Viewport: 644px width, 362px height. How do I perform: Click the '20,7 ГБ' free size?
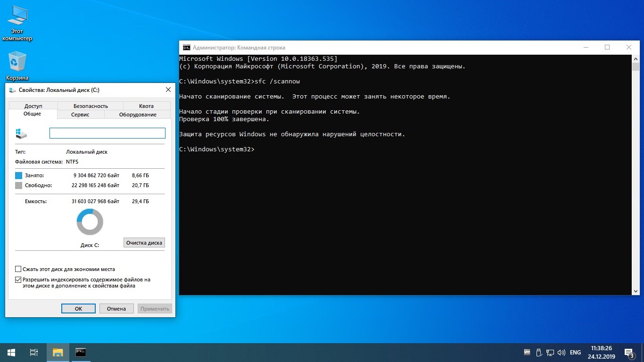click(x=140, y=186)
